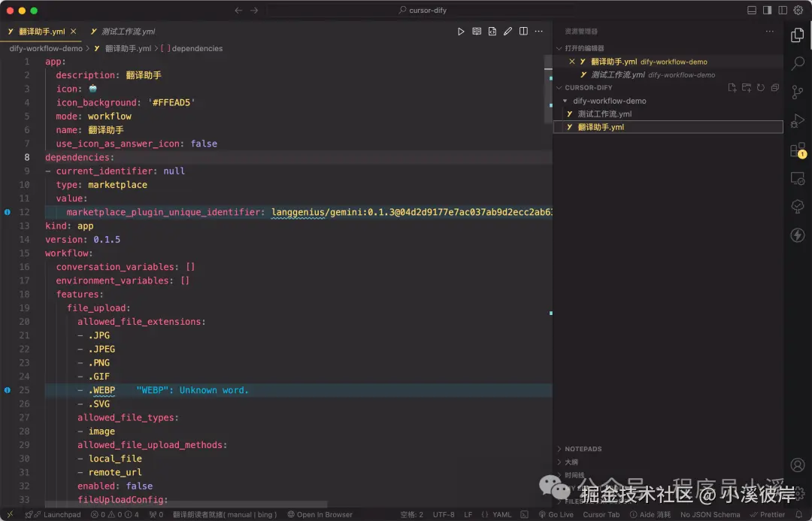Click the open preview book icon
The height and width of the screenshot is (521, 812).
click(477, 32)
